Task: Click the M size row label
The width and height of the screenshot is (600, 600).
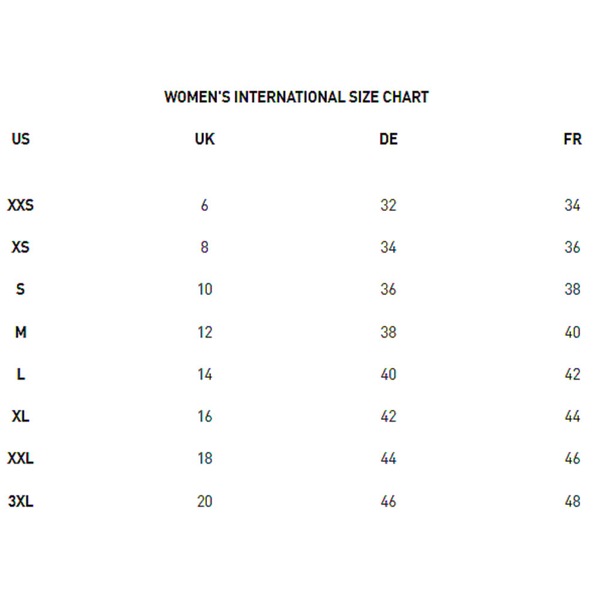Action: tap(21, 332)
